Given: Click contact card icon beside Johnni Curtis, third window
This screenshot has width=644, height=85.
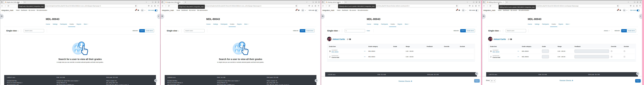Looking at the screenshot, I should (350, 39).
